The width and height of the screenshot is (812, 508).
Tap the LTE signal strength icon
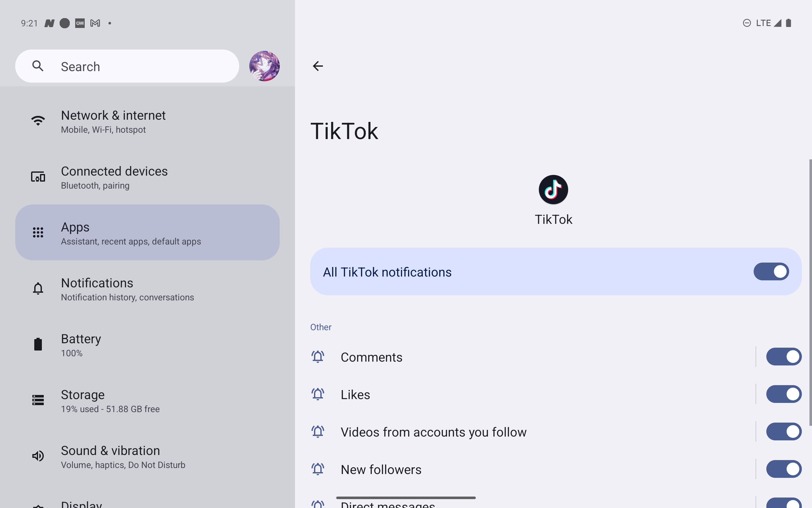[x=777, y=23]
